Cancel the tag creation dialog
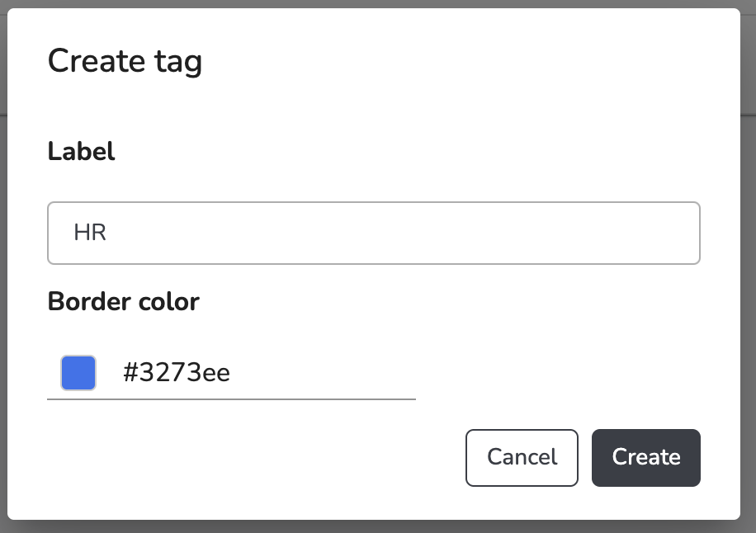Viewport: 756px width, 533px height. [x=522, y=457]
